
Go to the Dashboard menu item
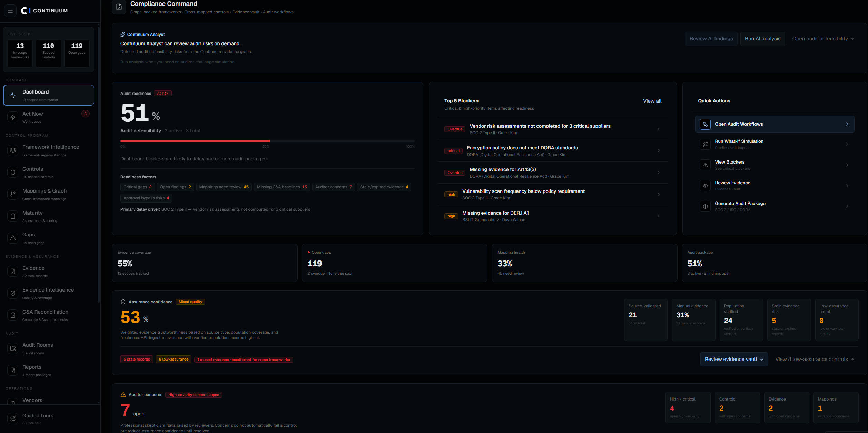[49, 95]
